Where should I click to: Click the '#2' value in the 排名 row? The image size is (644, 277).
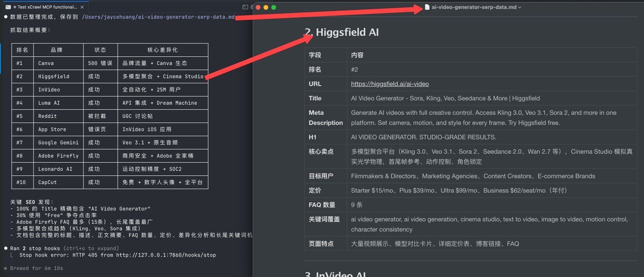point(355,70)
